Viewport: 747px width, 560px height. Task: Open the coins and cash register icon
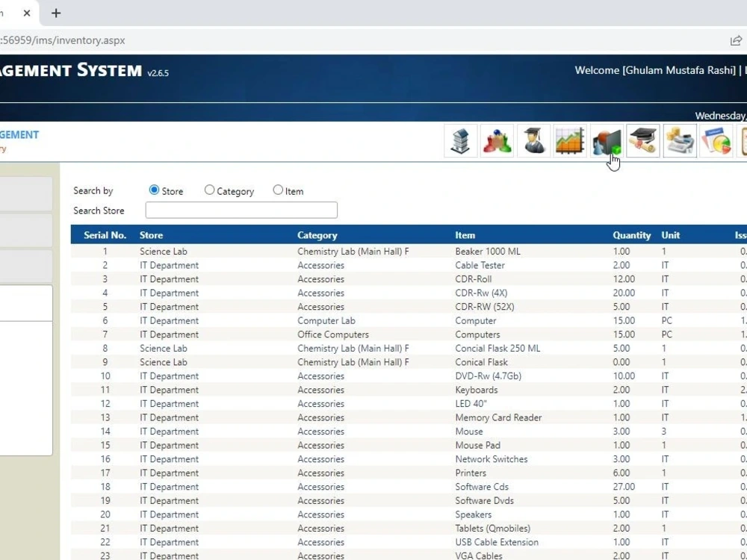click(x=680, y=141)
